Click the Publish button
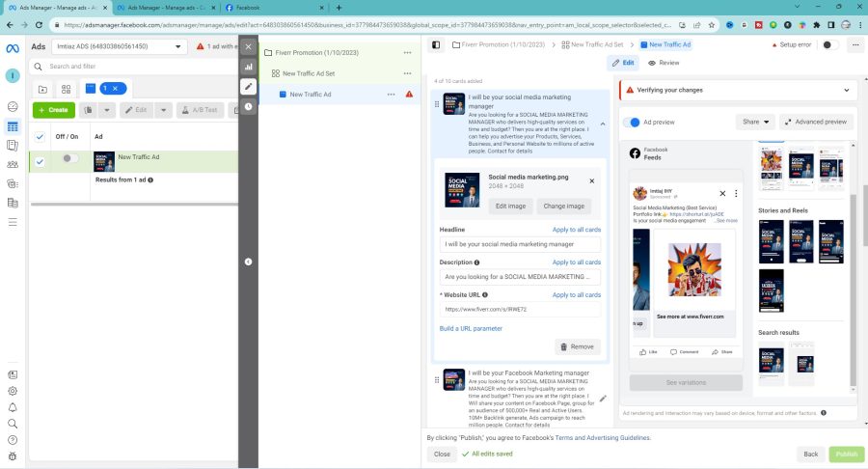Screen dimensions: 868x469 (x=847, y=455)
